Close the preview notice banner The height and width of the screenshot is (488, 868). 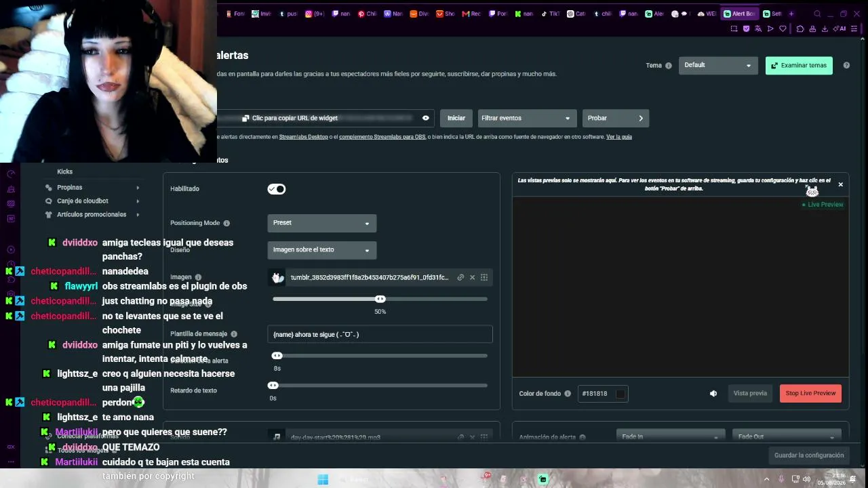pos(841,184)
